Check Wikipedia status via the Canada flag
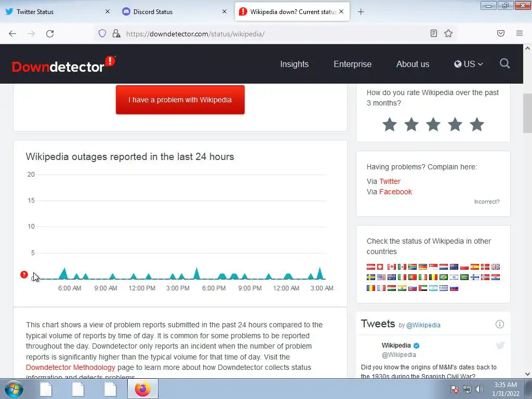This screenshot has width=532, height=399. pos(392,267)
